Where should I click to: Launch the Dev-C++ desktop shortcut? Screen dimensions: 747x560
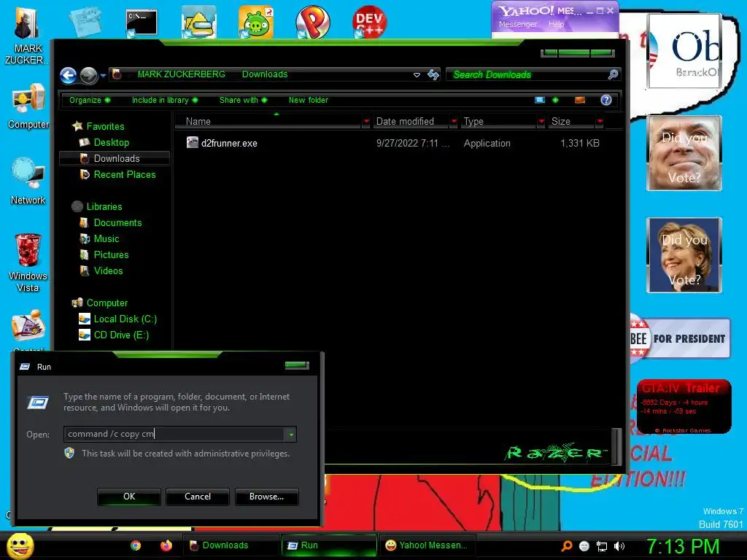(x=369, y=22)
